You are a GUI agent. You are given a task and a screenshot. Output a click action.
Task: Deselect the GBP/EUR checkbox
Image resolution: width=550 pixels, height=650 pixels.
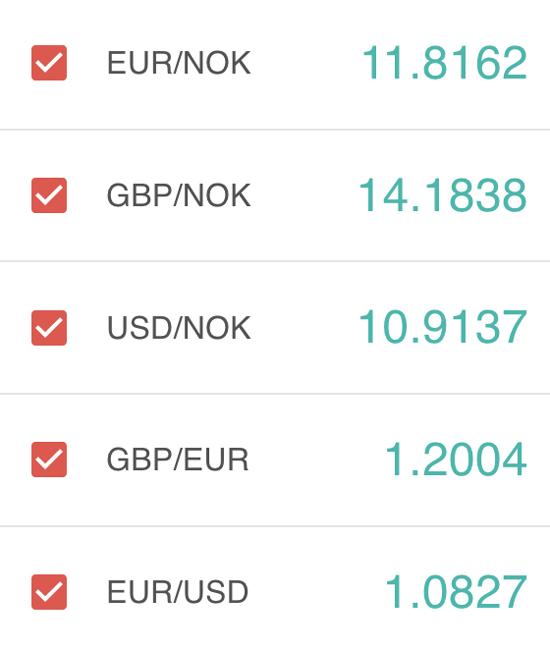tap(49, 459)
